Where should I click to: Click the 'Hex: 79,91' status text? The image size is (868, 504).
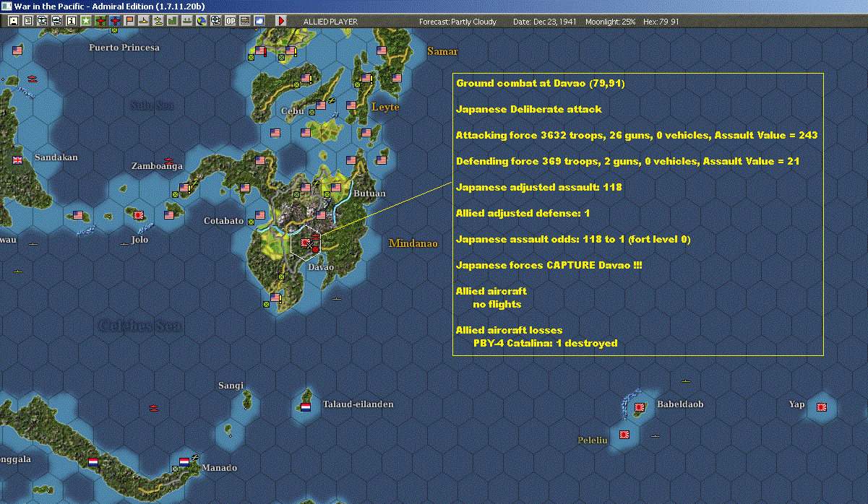pos(661,22)
